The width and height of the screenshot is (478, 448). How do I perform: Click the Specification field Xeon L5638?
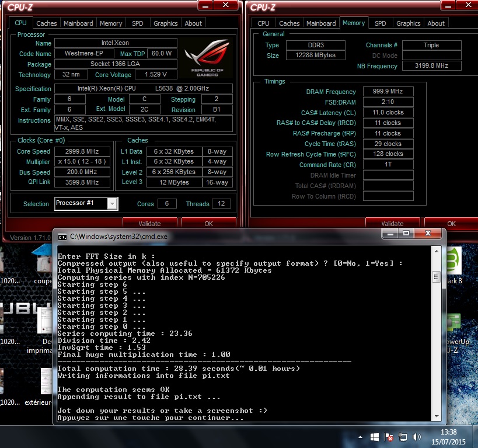click(x=144, y=88)
